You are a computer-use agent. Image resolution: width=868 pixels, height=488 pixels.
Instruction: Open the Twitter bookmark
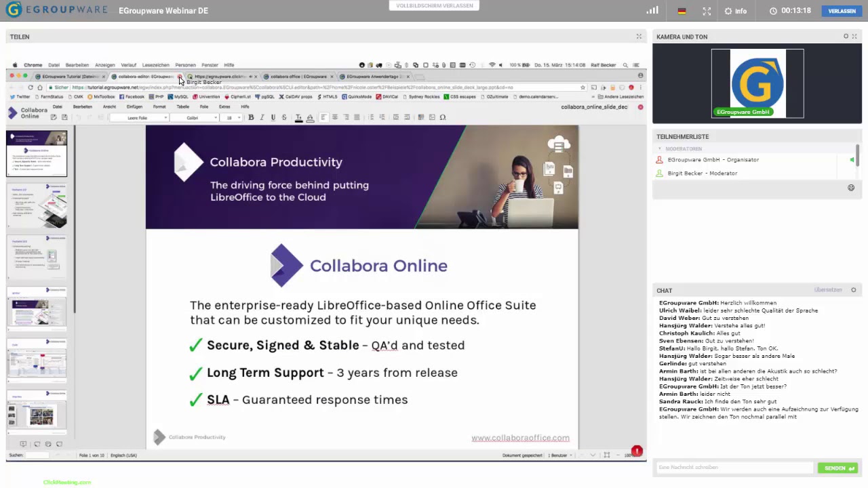click(x=20, y=97)
